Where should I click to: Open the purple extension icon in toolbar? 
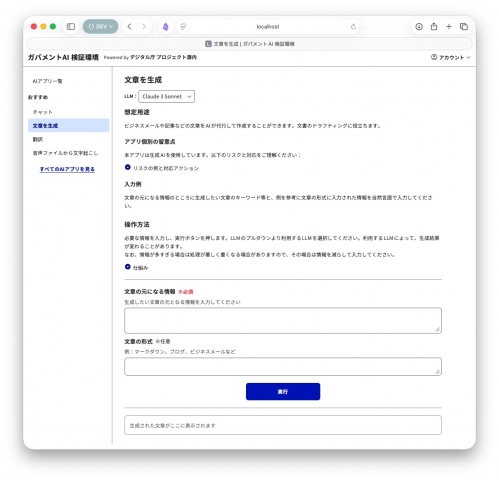click(x=166, y=27)
